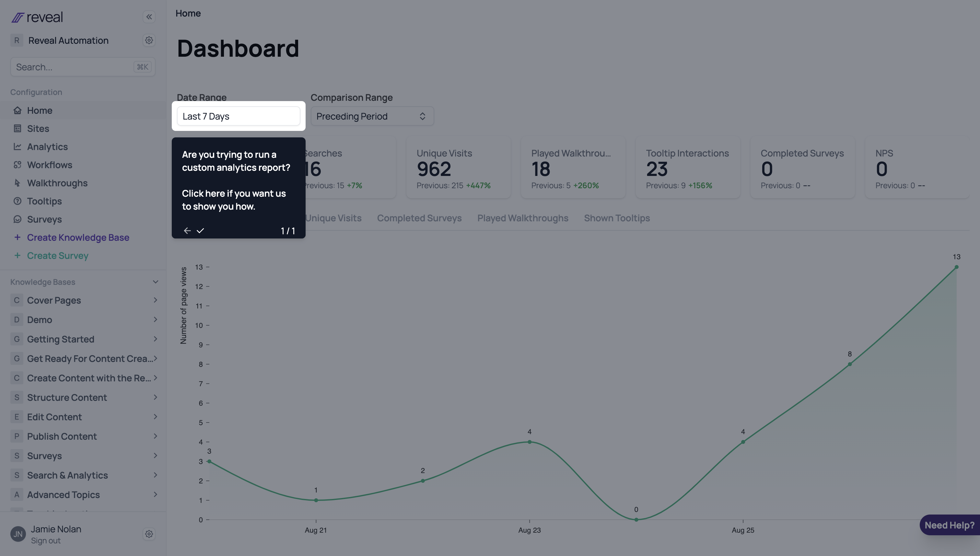Click the Last 7 Days date range field

[x=238, y=116]
